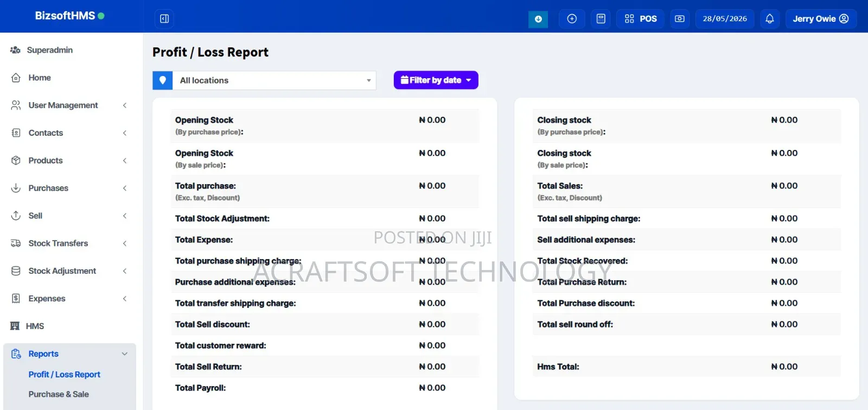Viewport: 868px width, 410px height.
Task: Open Profit / Loss Report link
Action: [64, 375]
